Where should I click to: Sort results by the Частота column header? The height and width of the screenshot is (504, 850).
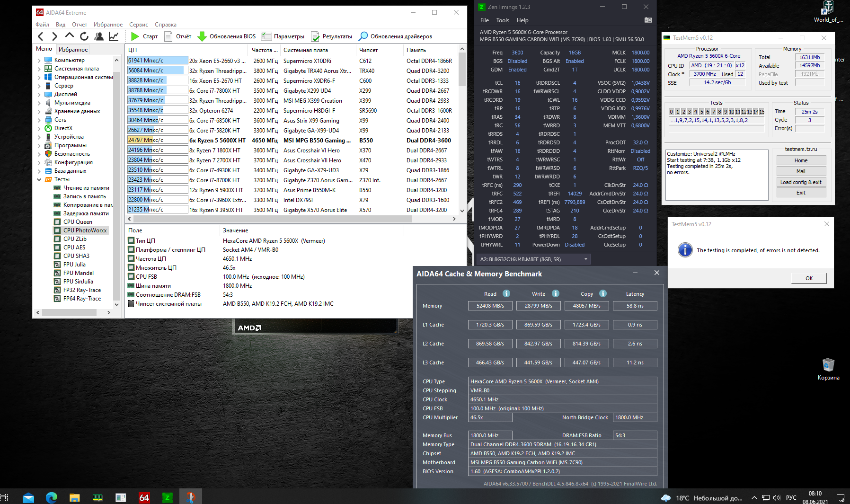[265, 50]
